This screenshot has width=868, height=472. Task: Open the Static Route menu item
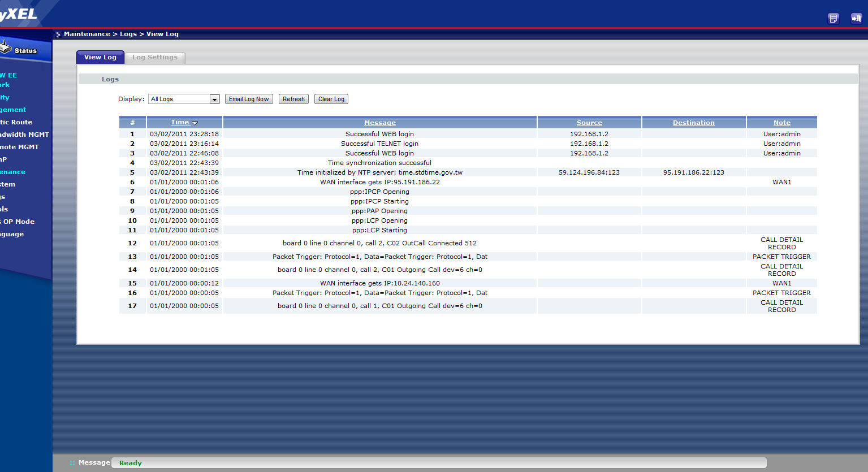click(x=16, y=122)
